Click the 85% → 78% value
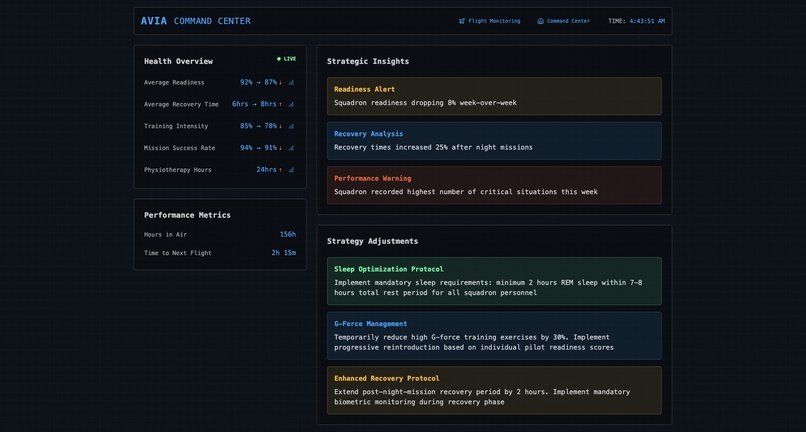 (258, 126)
